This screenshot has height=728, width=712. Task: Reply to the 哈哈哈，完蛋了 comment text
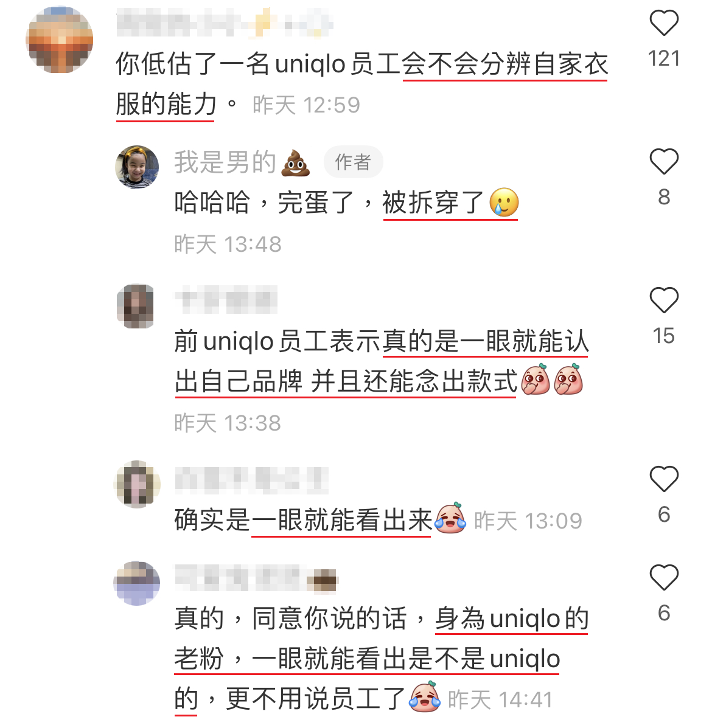pyautogui.click(x=346, y=203)
